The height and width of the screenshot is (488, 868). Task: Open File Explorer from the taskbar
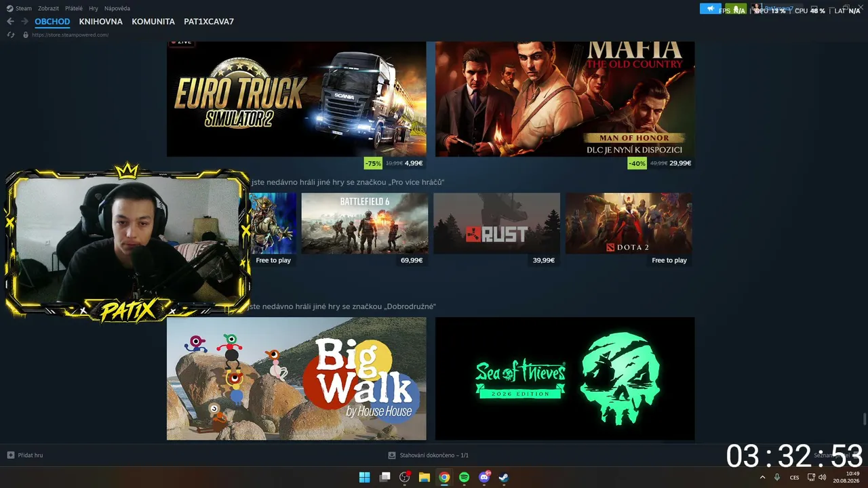click(x=425, y=477)
